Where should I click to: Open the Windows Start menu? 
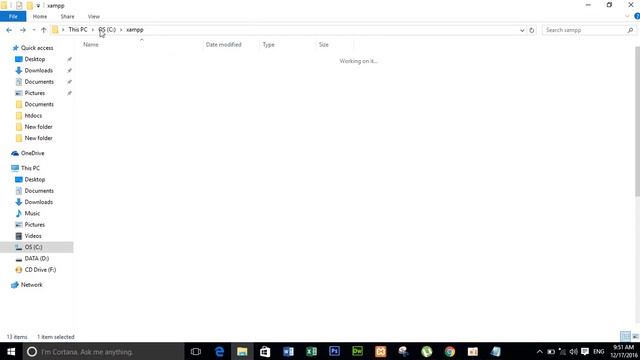pyautogui.click(x=11, y=351)
